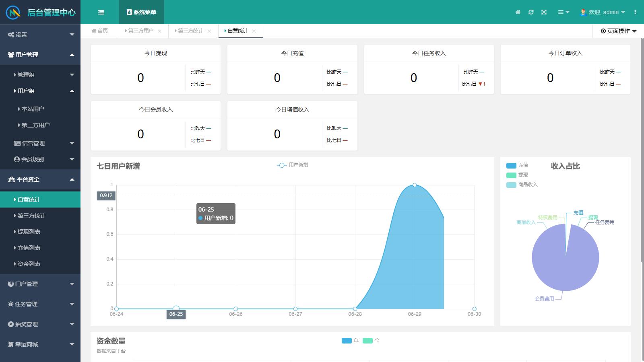Viewport: 644px width, 362px height.
Task: Select 提现列表 in the sidebar
Action: [x=29, y=232]
